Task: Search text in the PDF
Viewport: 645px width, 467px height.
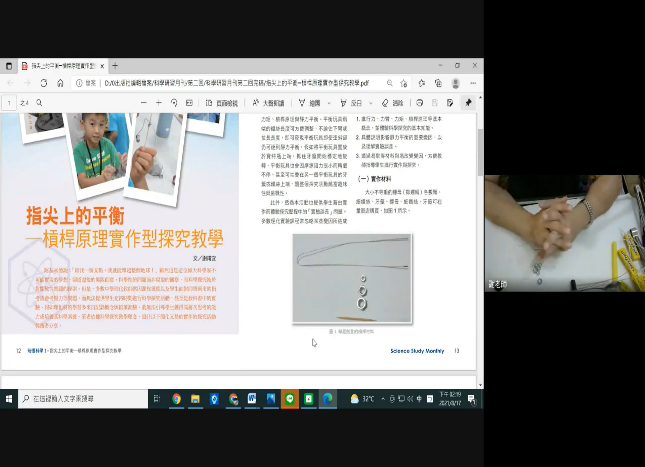Action: (x=39, y=103)
